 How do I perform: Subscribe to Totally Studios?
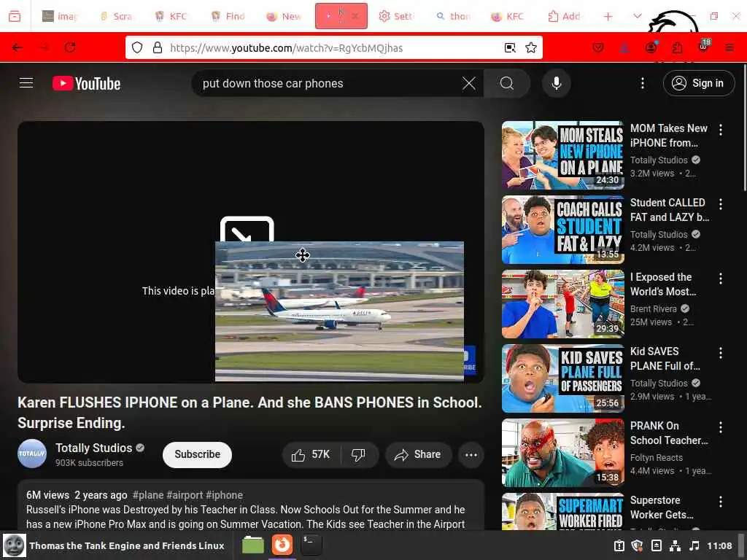pyautogui.click(x=197, y=455)
